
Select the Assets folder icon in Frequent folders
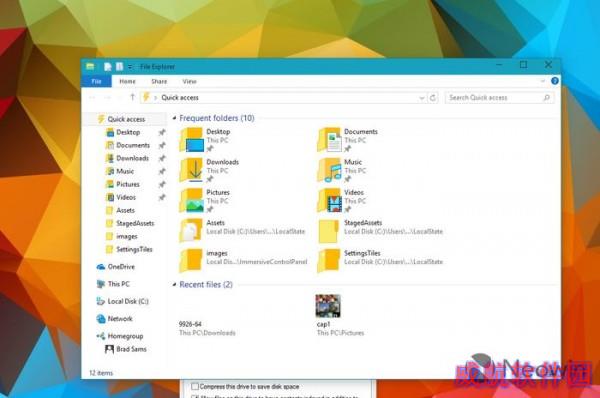[191, 230]
